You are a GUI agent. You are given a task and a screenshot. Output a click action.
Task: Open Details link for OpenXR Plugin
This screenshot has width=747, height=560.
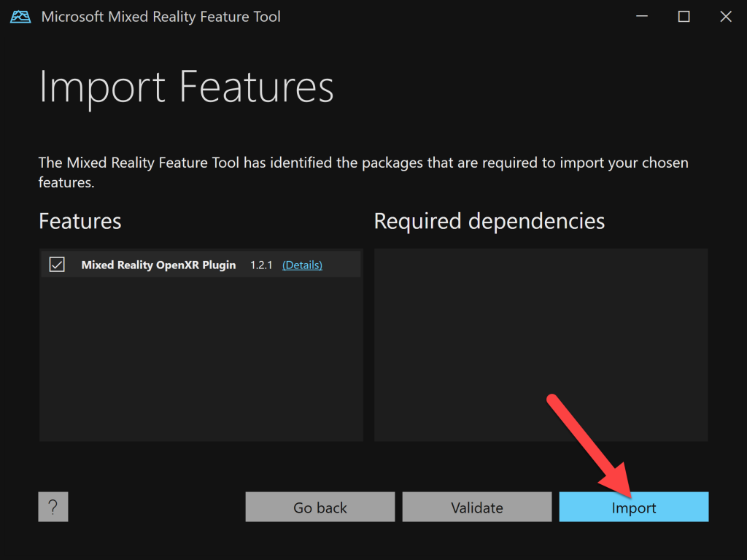pyautogui.click(x=302, y=265)
